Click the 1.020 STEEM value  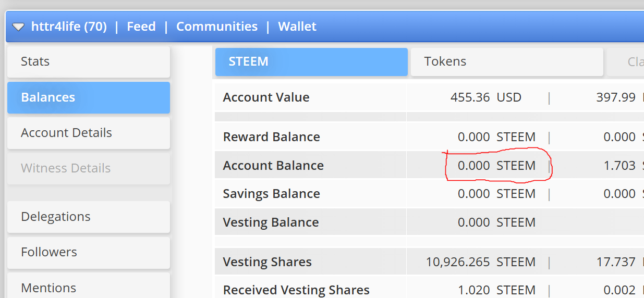(x=496, y=290)
